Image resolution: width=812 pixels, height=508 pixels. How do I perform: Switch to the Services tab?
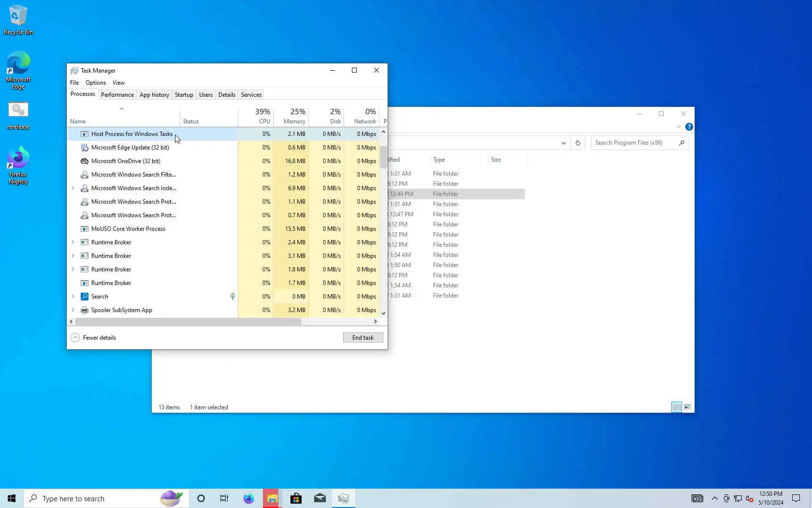coord(251,95)
